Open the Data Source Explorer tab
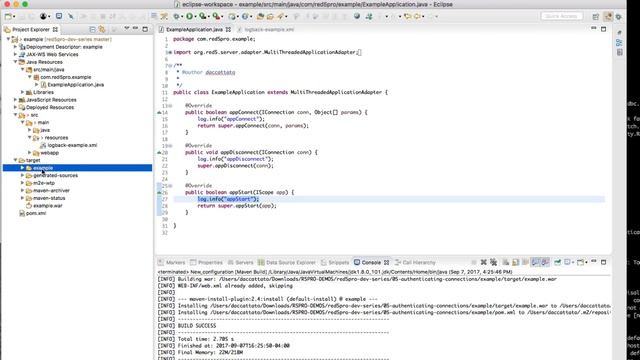This screenshot has width=640, height=360. (287, 262)
